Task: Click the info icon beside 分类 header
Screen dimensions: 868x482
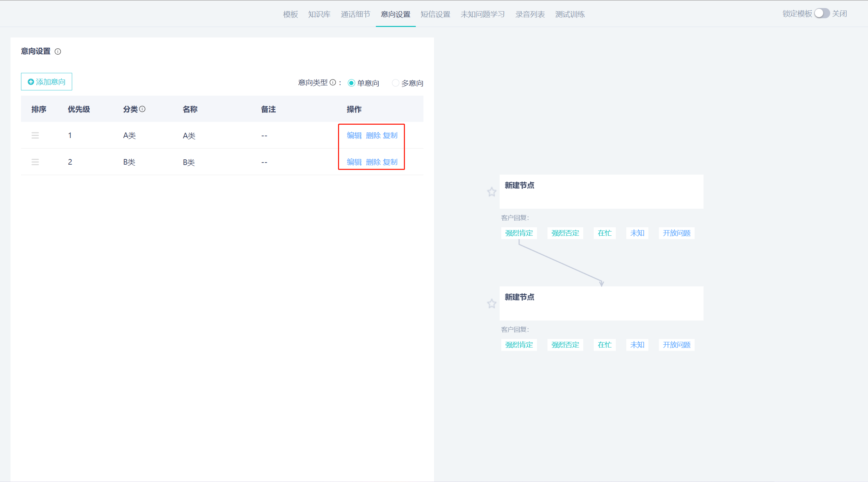Action: 142,109
